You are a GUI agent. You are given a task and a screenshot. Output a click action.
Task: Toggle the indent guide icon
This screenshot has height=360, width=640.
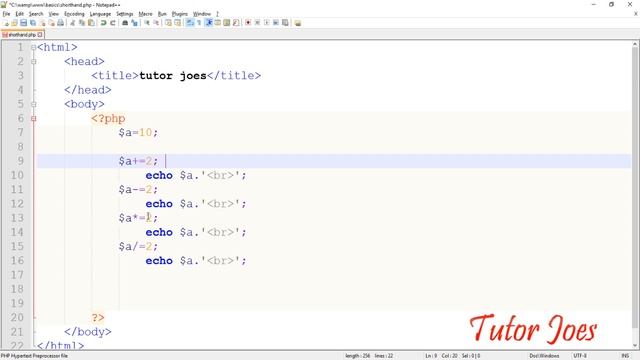209,23
